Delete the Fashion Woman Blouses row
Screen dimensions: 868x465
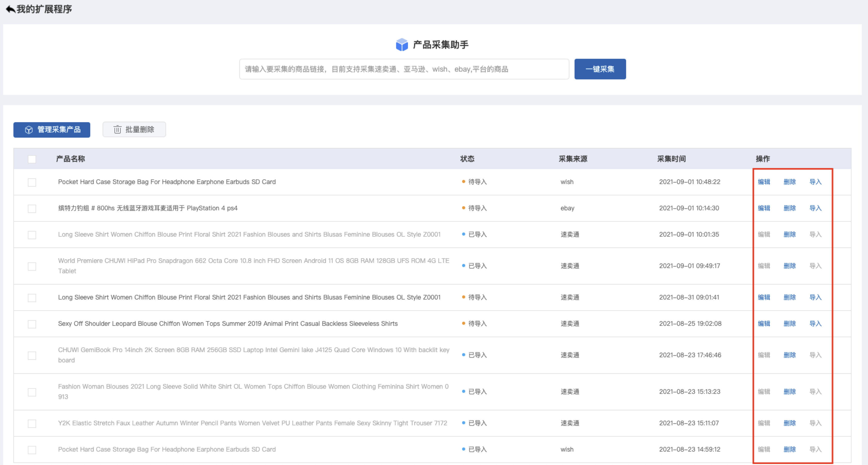click(x=790, y=392)
